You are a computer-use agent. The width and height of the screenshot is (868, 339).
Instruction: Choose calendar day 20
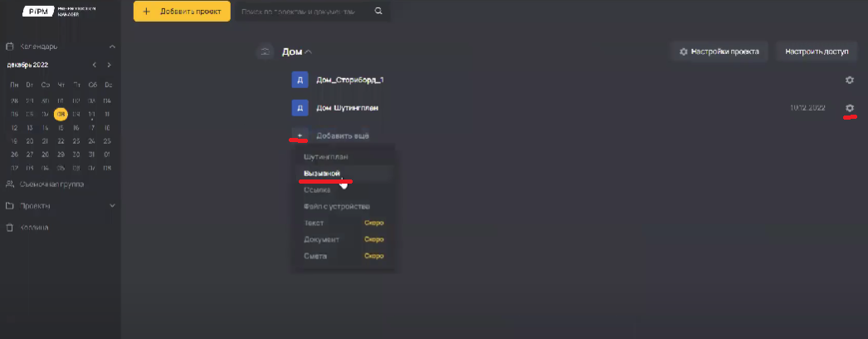coord(30,140)
